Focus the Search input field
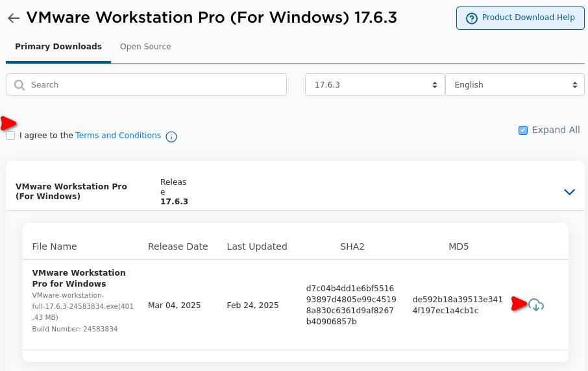The width and height of the screenshot is (588, 371). coord(156,85)
